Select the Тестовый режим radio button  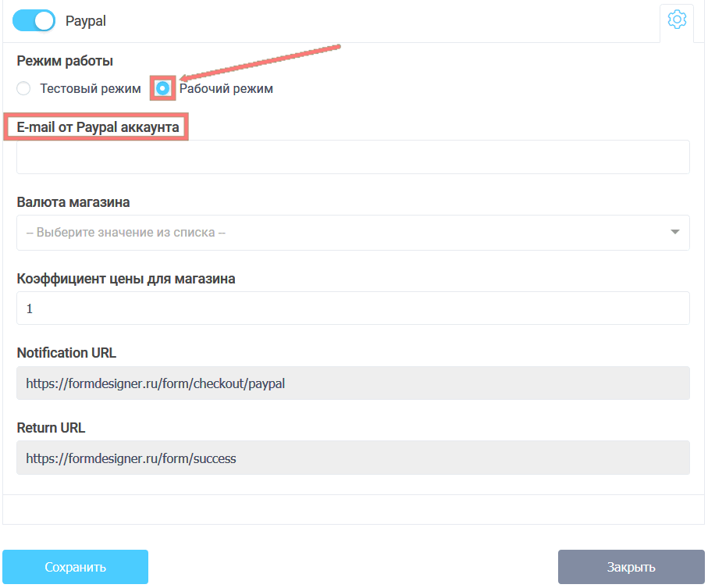point(23,89)
